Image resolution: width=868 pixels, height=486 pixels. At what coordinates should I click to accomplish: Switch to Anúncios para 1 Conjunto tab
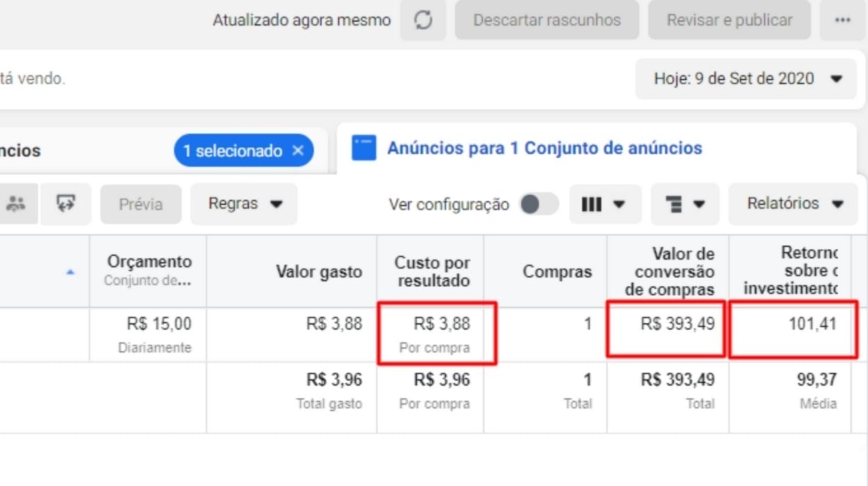pos(544,149)
